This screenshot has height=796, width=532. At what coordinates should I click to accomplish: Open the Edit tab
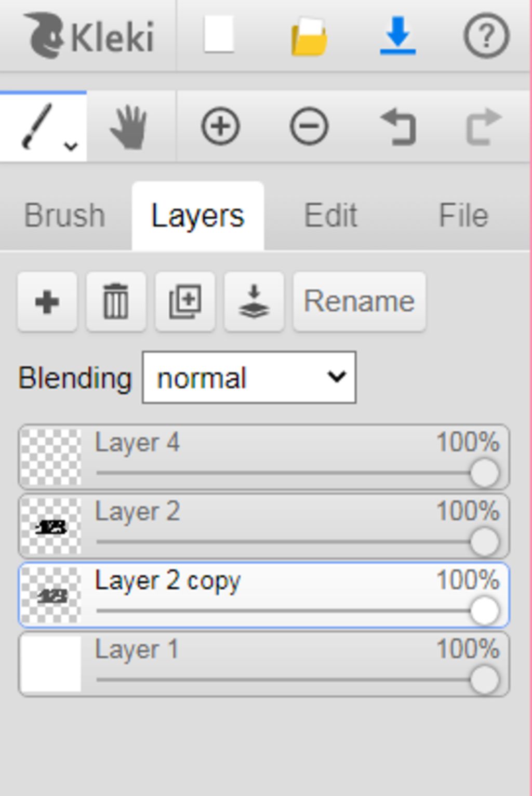pyautogui.click(x=330, y=216)
